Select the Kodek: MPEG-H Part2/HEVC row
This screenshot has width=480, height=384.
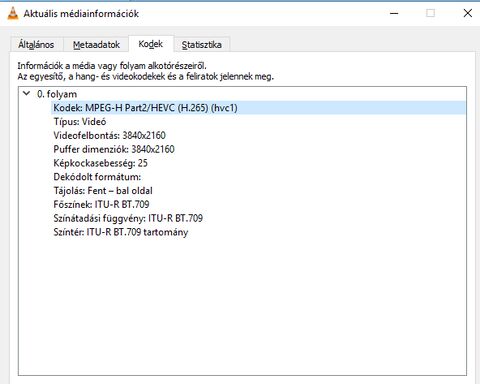pyautogui.click(x=259, y=108)
